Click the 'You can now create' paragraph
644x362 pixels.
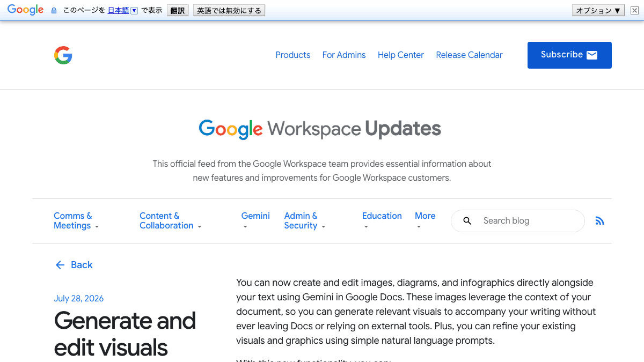pyautogui.click(x=416, y=312)
